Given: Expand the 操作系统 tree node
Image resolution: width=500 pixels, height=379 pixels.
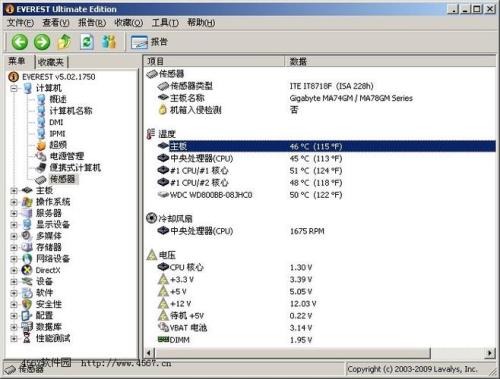Looking at the screenshot, I should pyautogui.click(x=14, y=202).
